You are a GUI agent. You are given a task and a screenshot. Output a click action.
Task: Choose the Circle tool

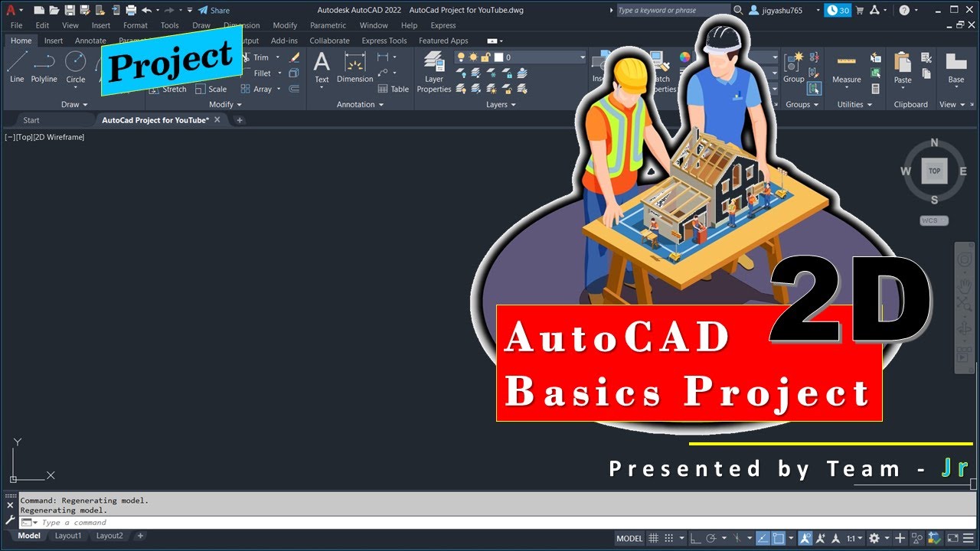(76, 67)
